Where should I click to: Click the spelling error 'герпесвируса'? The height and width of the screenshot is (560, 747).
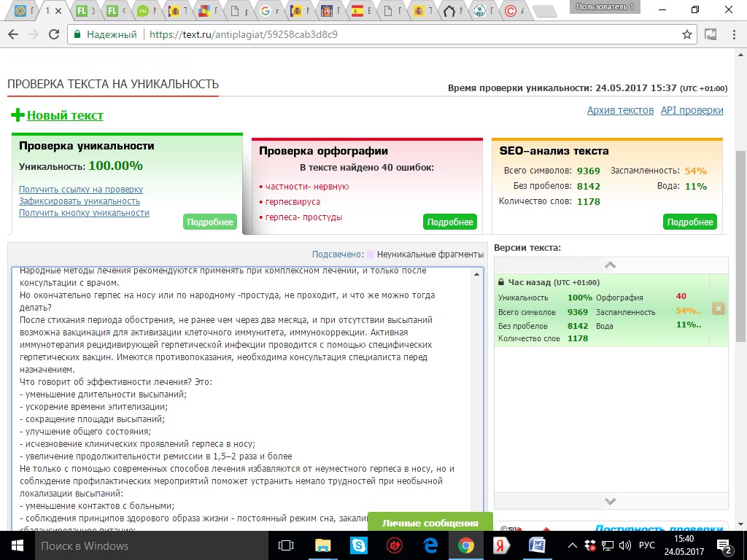293,202
